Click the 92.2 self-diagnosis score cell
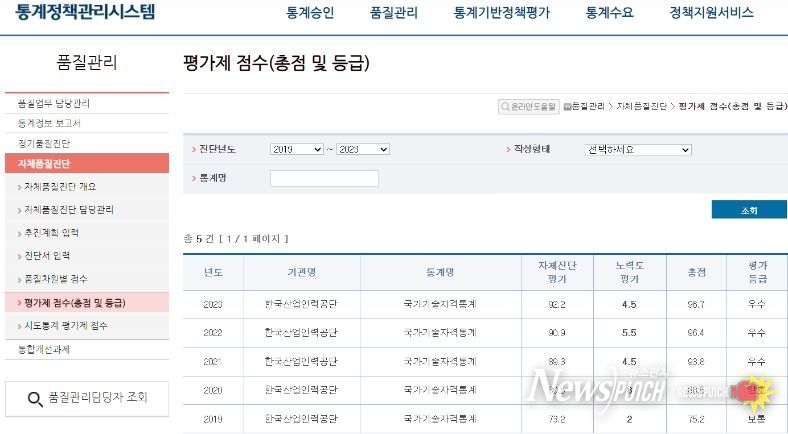 point(557,304)
